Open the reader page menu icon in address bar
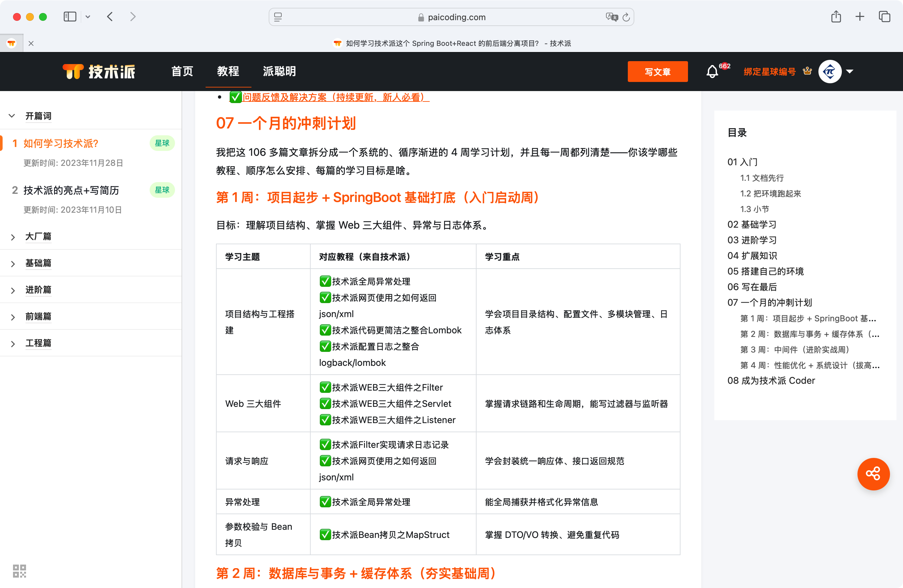This screenshot has height=588, width=903. click(x=278, y=17)
